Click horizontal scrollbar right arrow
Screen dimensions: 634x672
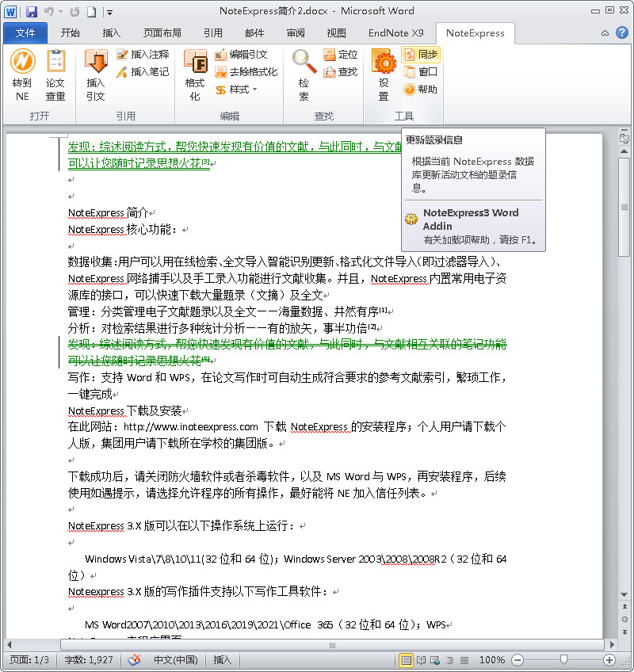[612, 644]
